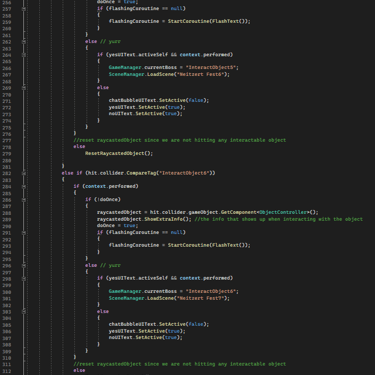Image resolution: width=375 pixels, height=375 pixels.
Task: Click yesUIText.SetActive on line 272
Action: coord(137,107)
